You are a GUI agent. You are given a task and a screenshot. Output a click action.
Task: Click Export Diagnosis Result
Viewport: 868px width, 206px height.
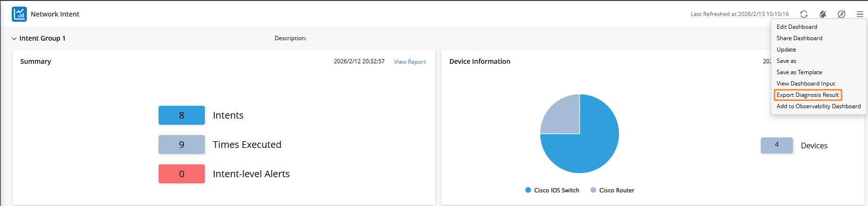(x=808, y=95)
